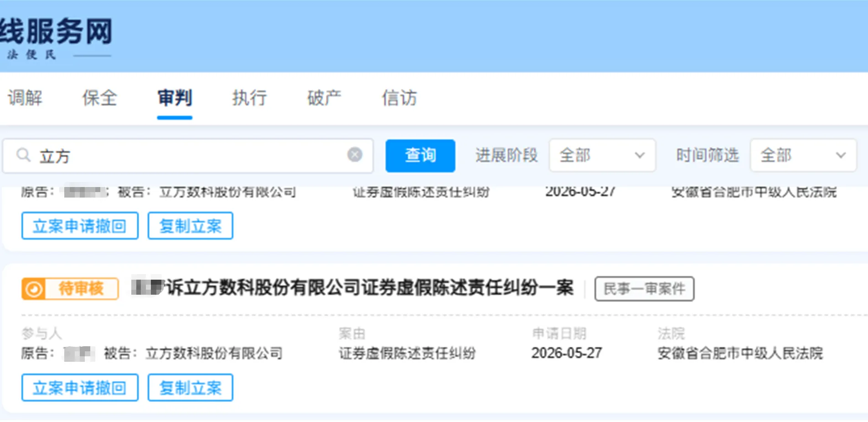
Task: Click the 待审核 status badge
Action: click(70, 289)
